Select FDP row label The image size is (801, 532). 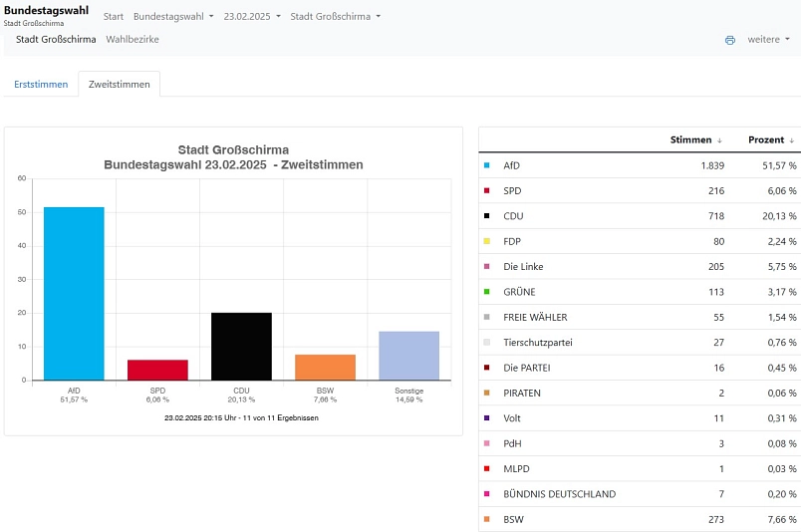pos(512,241)
